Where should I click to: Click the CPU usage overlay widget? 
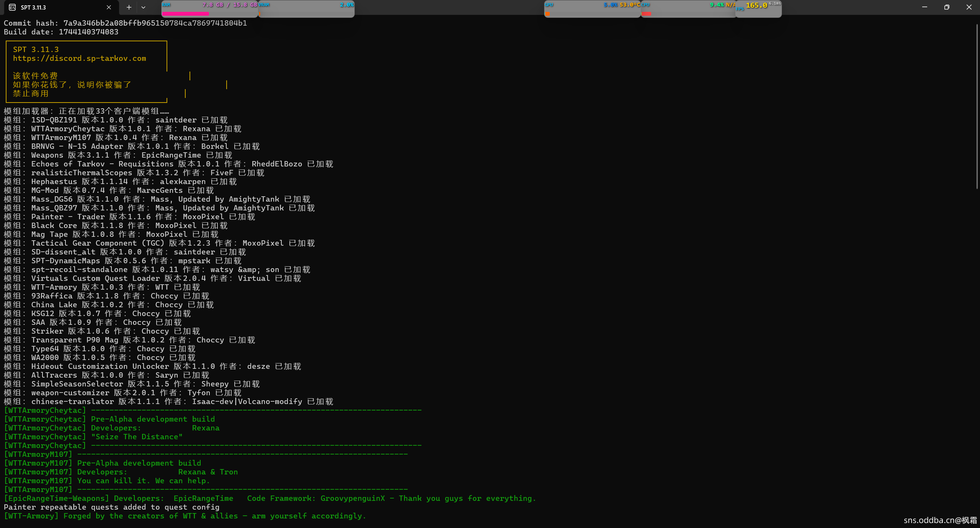[688, 8]
